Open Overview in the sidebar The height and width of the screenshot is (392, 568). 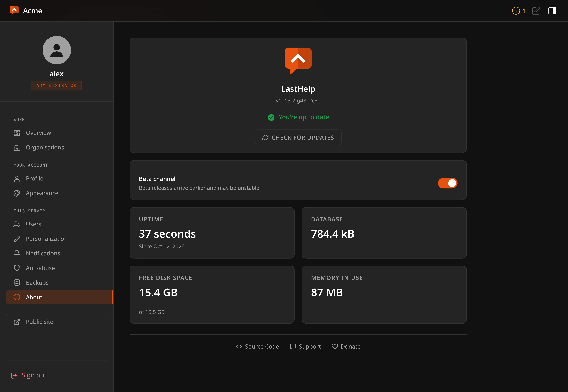(59, 133)
